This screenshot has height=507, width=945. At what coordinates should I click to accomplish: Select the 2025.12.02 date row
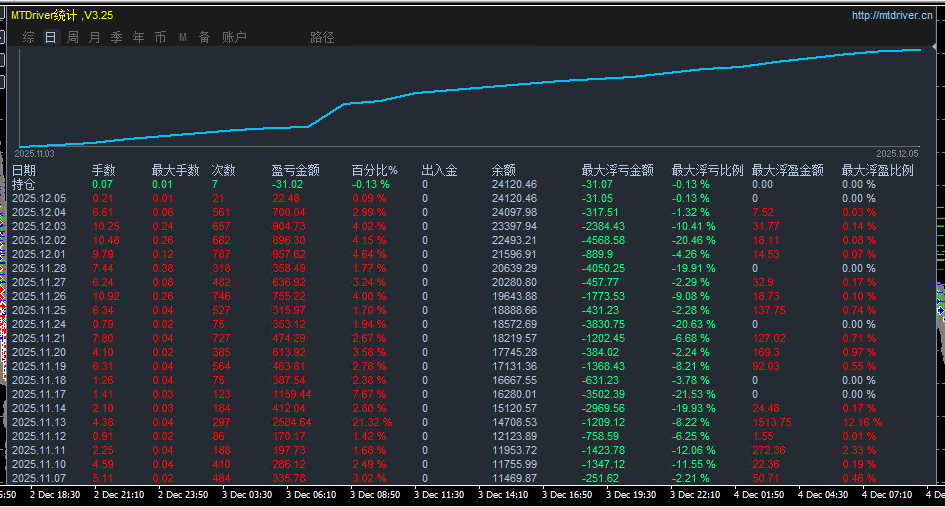pyautogui.click(x=39, y=240)
